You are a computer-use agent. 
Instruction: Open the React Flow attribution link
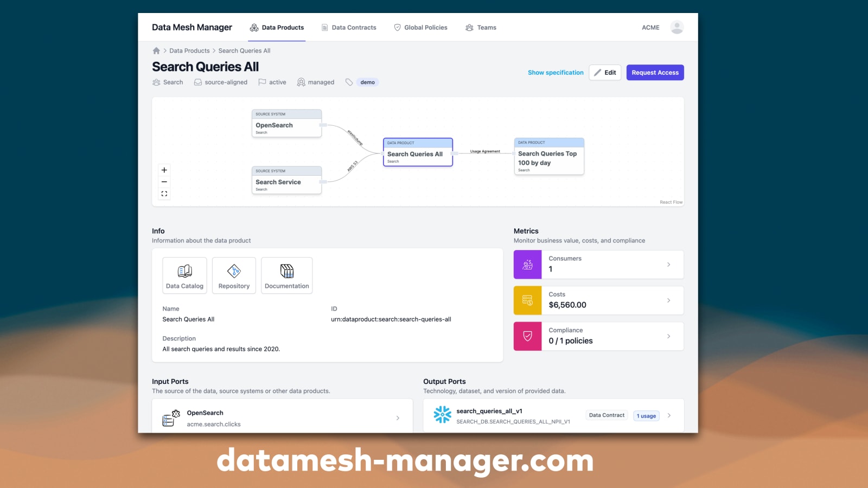671,202
